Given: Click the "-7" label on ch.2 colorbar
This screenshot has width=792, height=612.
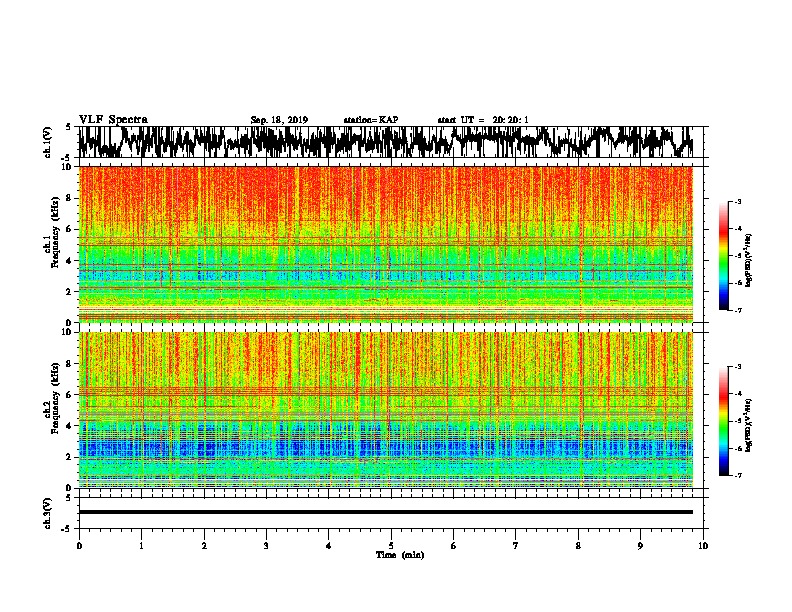Looking at the screenshot, I should tap(738, 476).
